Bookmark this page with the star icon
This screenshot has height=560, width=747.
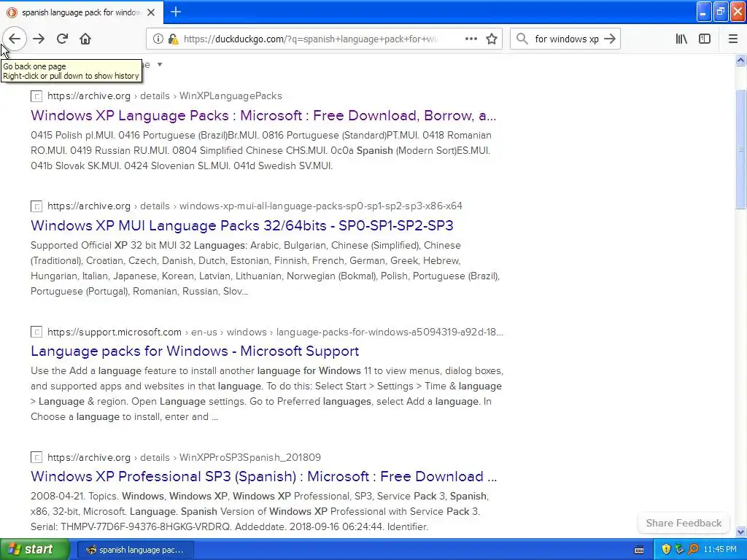[x=492, y=39]
